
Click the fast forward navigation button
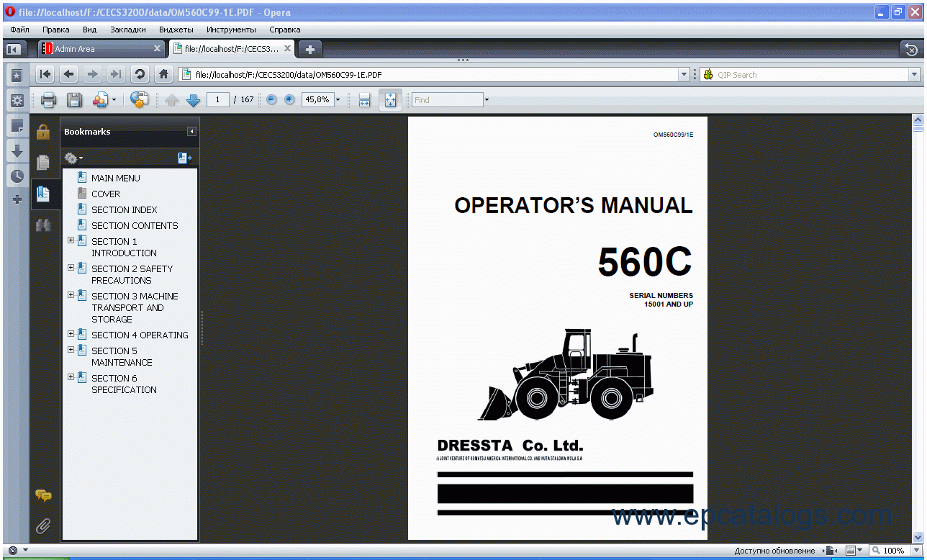pos(115,74)
